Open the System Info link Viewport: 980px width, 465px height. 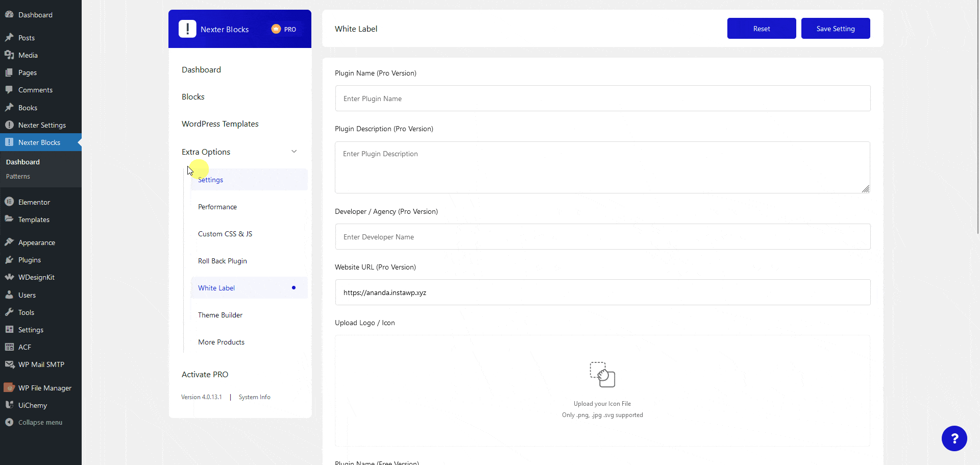point(254,397)
